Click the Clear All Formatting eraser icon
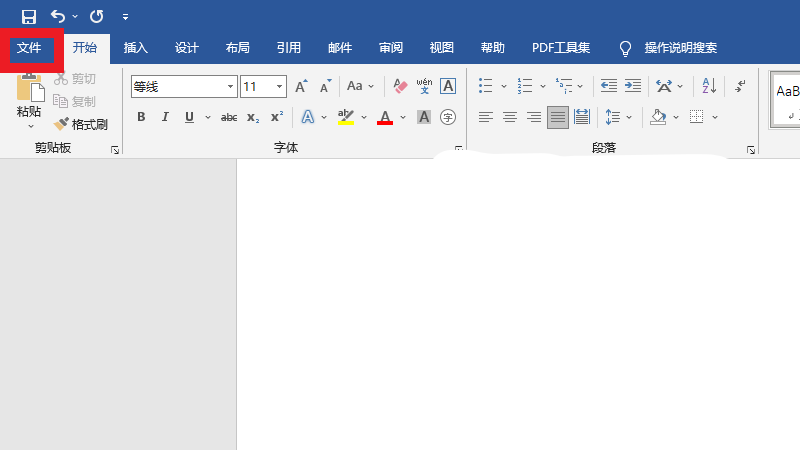The height and width of the screenshot is (450, 800). pyautogui.click(x=400, y=86)
